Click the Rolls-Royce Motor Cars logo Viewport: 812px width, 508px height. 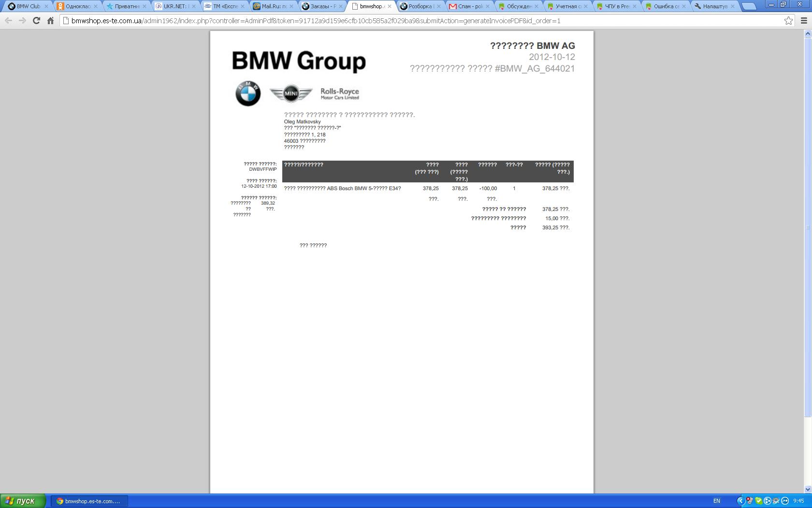tap(340, 94)
